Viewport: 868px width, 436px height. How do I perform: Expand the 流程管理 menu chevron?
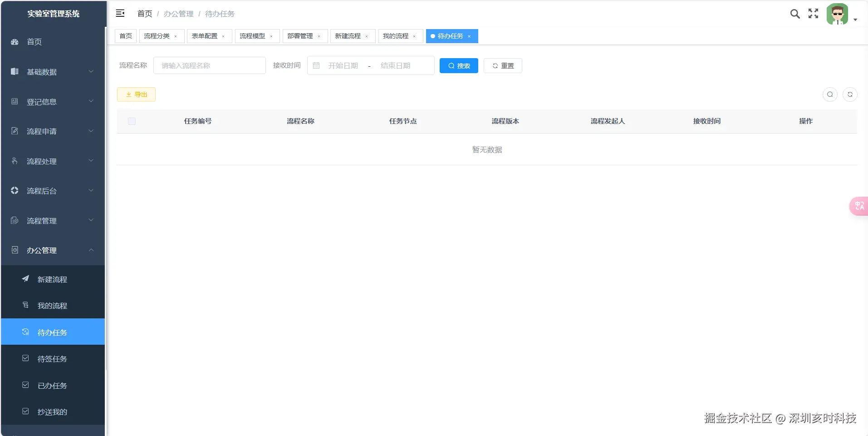[91, 220]
